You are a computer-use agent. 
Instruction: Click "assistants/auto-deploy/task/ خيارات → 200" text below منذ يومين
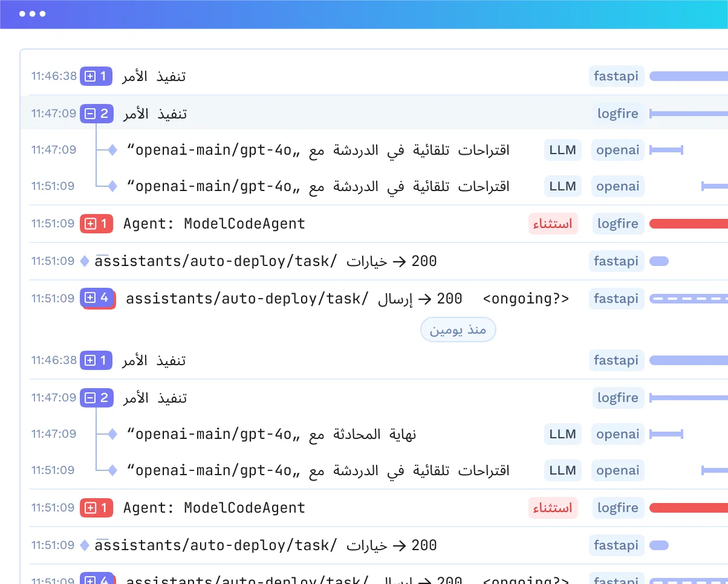[x=266, y=545]
